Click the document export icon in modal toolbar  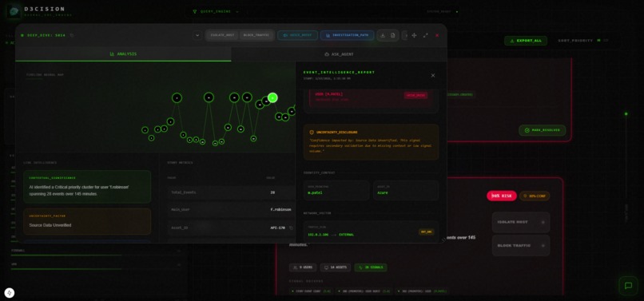pyautogui.click(x=392, y=35)
